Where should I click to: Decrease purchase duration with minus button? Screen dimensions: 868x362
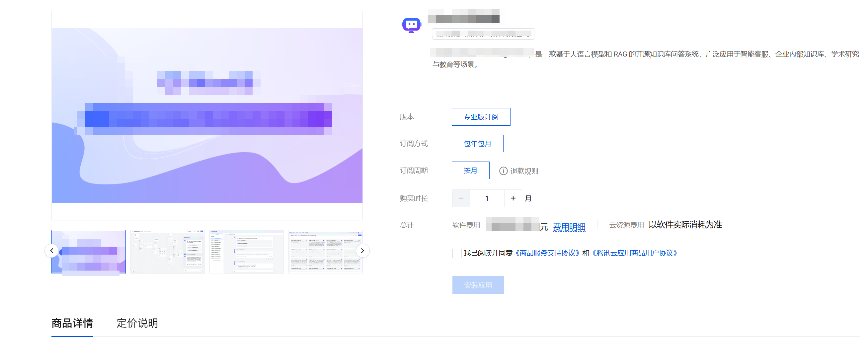click(x=461, y=198)
